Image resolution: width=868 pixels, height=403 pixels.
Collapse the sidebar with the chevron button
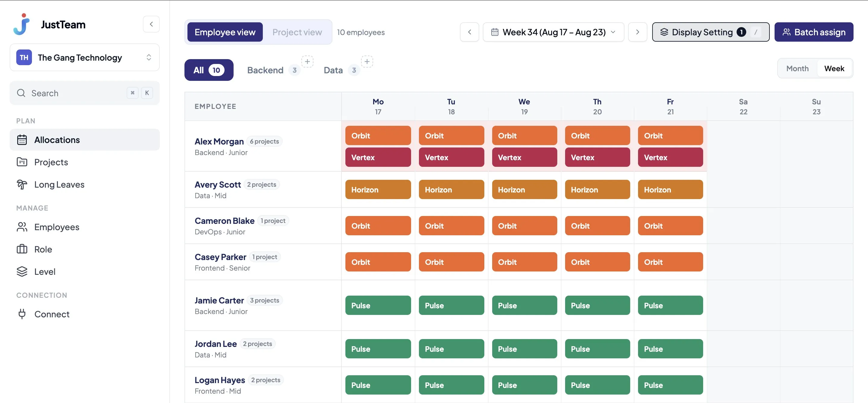[151, 24]
